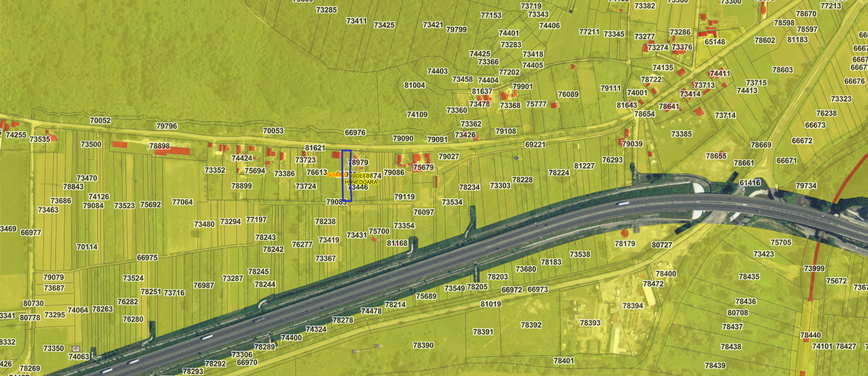This screenshot has height=376, width=868.
Task: Click parcel label 76089
Action: pyautogui.click(x=568, y=94)
